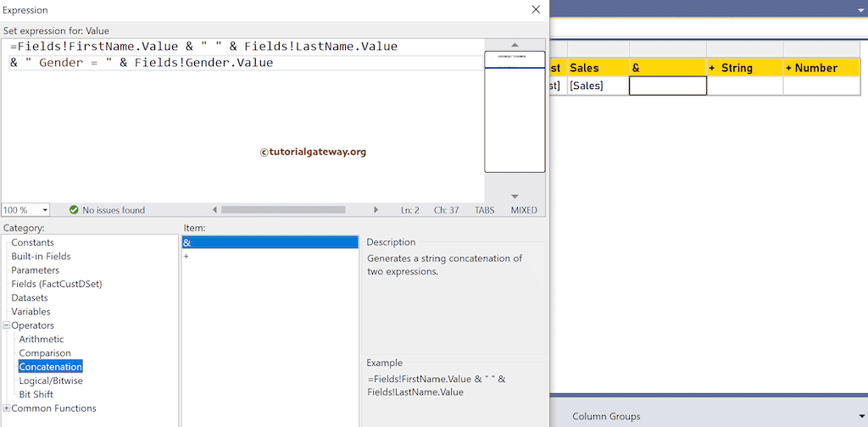The image size is (868, 427).
Task: Select Bit Shift under Operators
Action: tap(36, 394)
